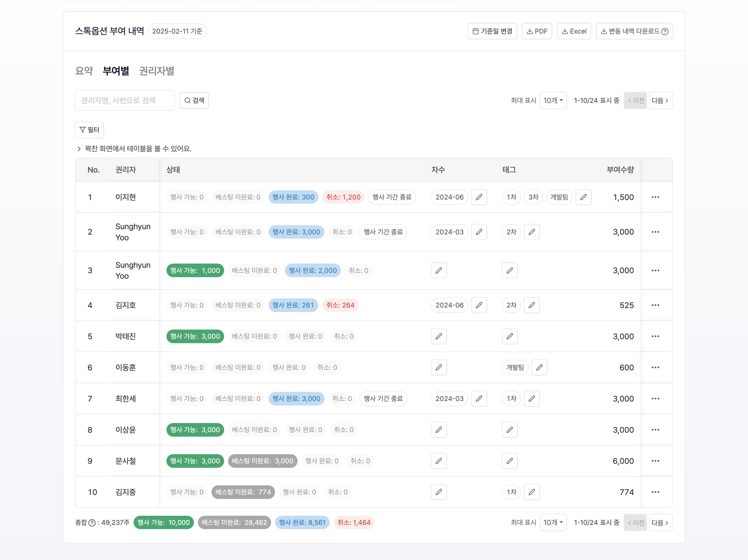Click tag edit pencil in 이동훈 row
Screen dimensions: 748x560
tap(539, 367)
